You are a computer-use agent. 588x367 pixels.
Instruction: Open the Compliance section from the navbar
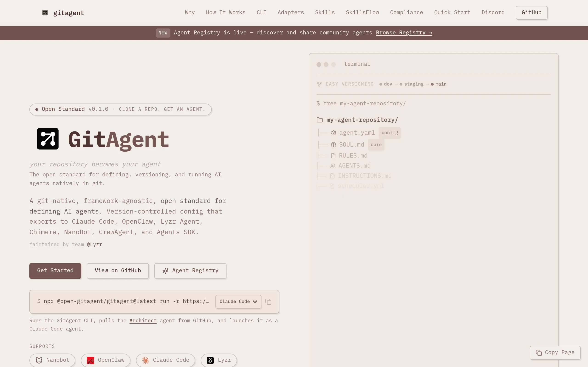pyautogui.click(x=406, y=12)
